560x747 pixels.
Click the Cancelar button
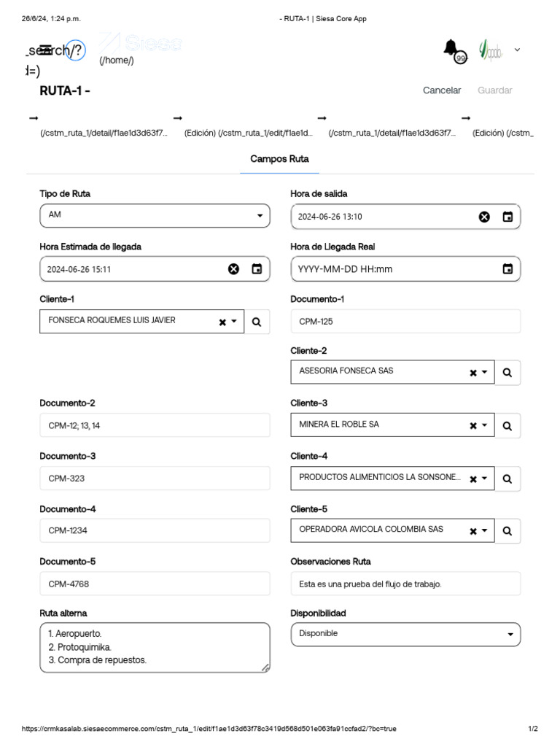point(442,90)
